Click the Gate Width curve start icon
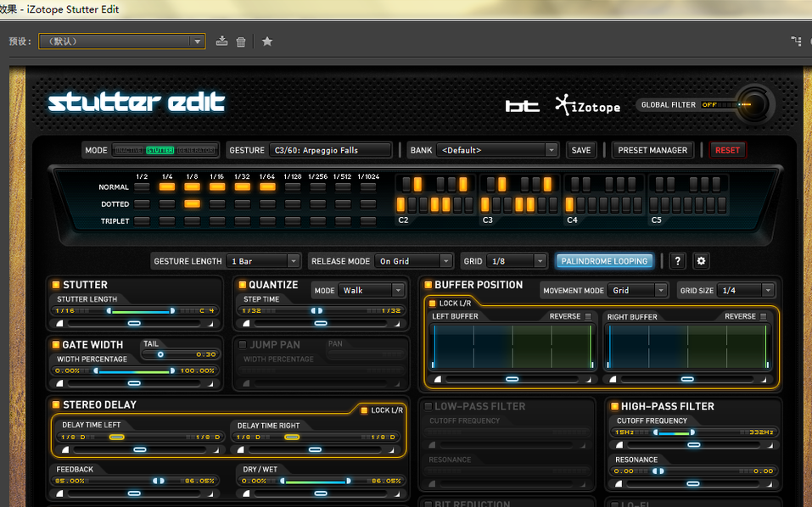 [x=59, y=383]
